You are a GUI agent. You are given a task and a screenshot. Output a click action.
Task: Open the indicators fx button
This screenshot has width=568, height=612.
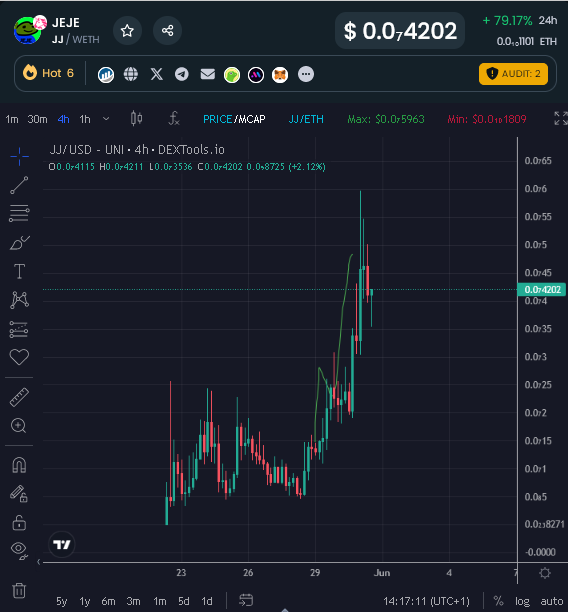pyautogui.click(x=174, y=118)
